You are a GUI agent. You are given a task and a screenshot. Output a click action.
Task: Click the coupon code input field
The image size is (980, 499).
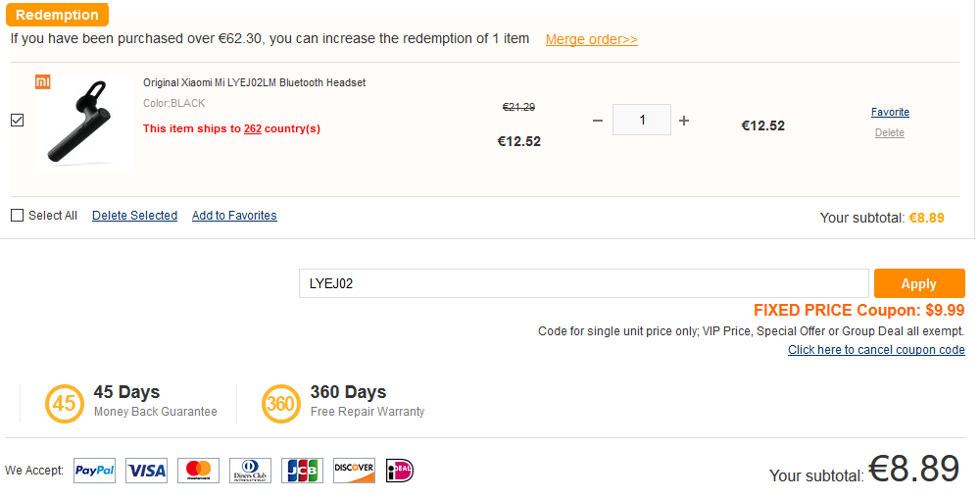point(583,283)
